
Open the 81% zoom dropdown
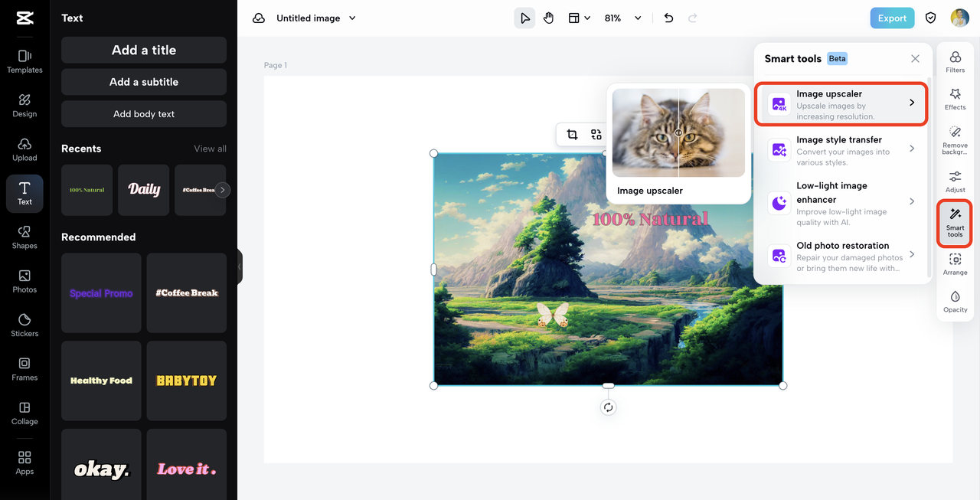(x=622, y=18)
